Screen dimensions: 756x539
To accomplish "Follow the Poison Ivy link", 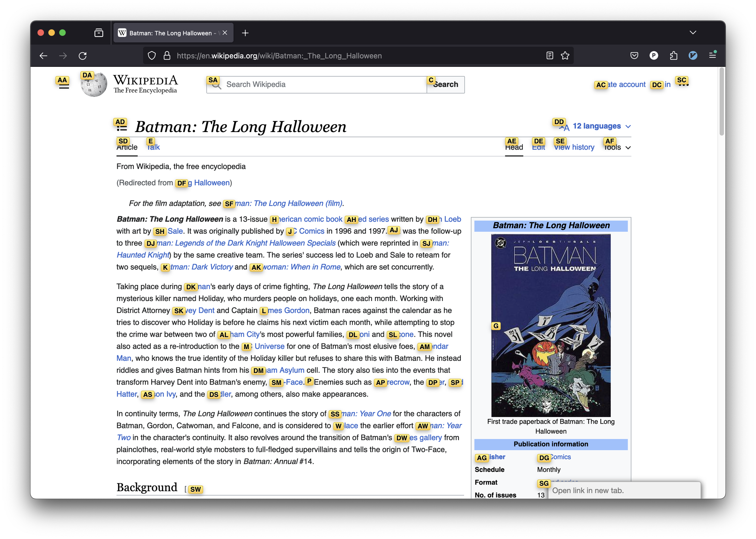I will pos(158,394).
